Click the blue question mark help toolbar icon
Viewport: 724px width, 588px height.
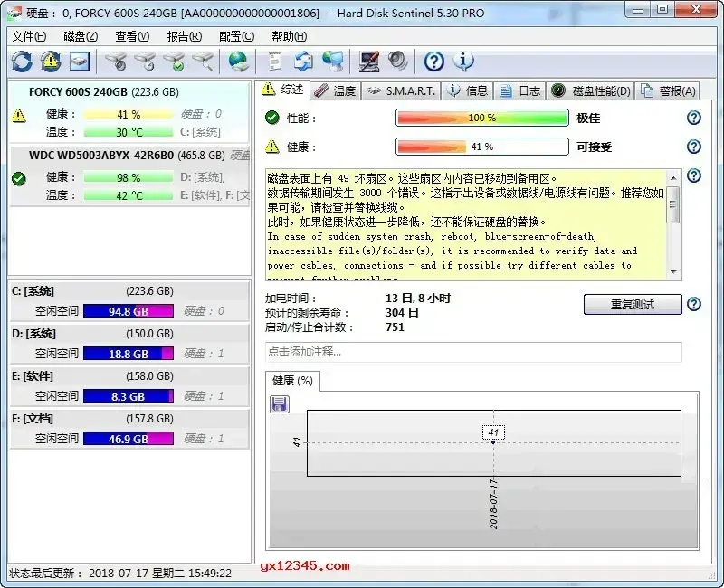434,62
